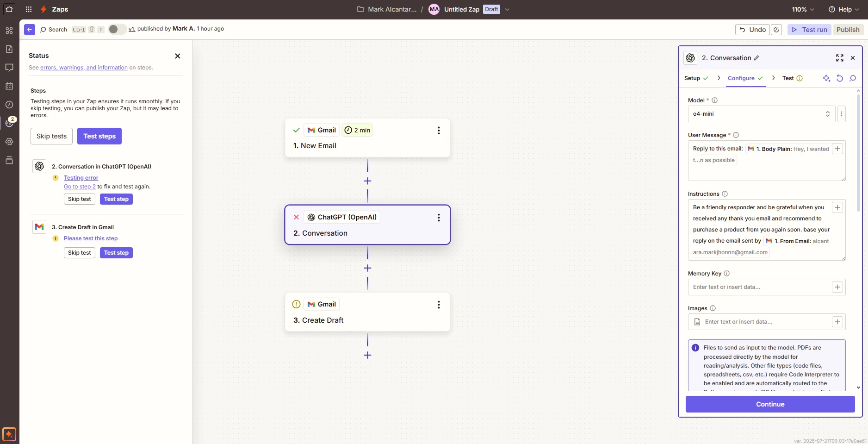Open the zoom level 110% dropdown
The height and width of the screenshot is (444, 868).
(803, 9)
